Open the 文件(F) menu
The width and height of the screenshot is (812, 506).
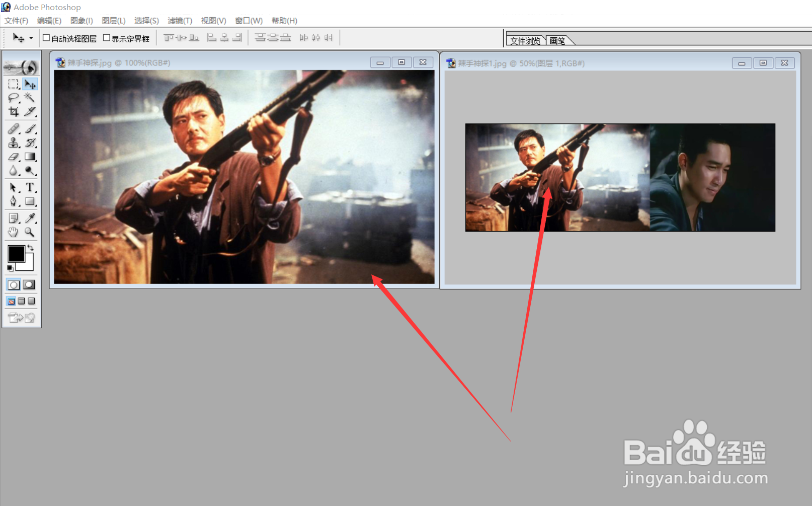[16, 21]
